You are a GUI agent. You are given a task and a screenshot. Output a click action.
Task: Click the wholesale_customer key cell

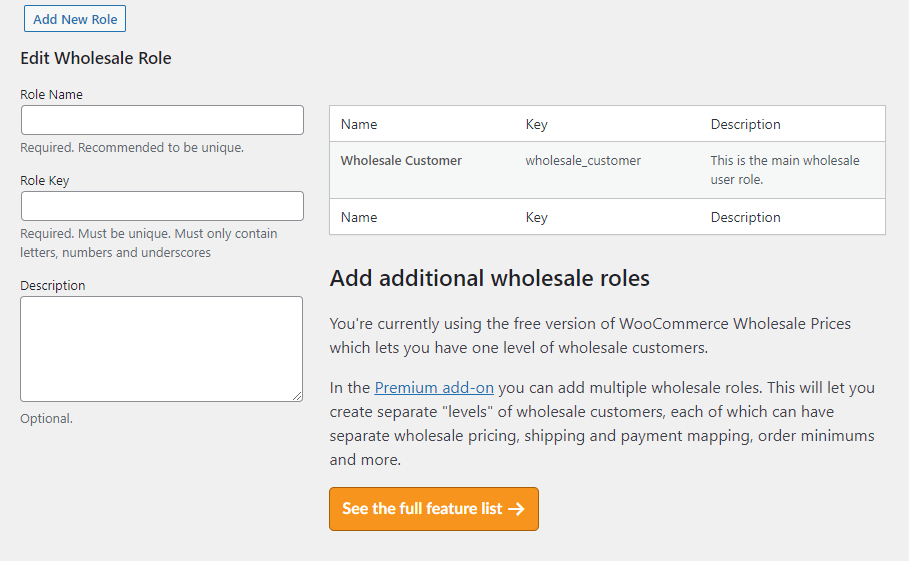point(583,160)
